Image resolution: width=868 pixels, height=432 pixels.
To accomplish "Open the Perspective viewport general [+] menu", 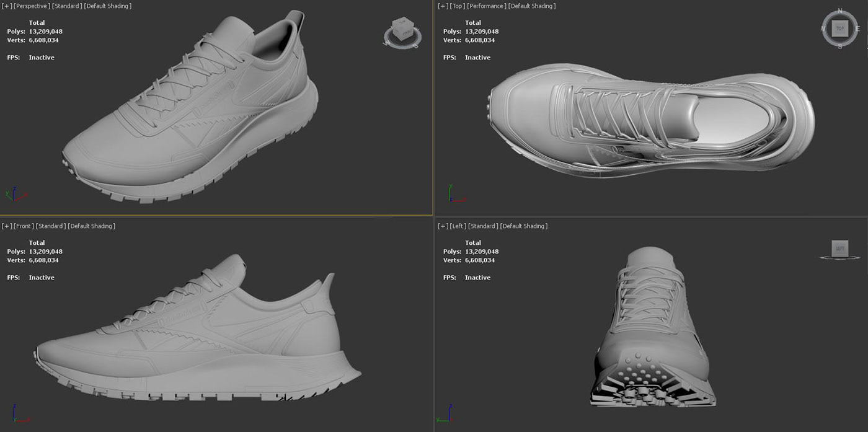I will [7, 6].
